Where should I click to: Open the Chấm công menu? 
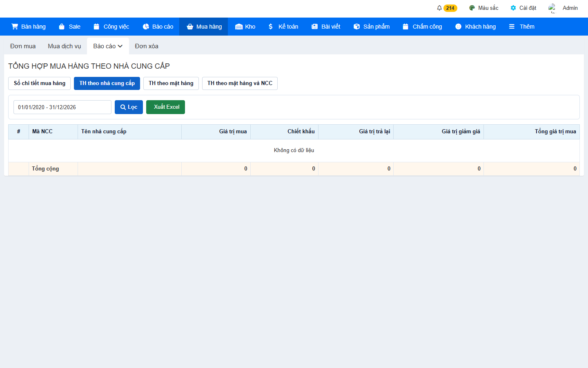tap(422, 27)
